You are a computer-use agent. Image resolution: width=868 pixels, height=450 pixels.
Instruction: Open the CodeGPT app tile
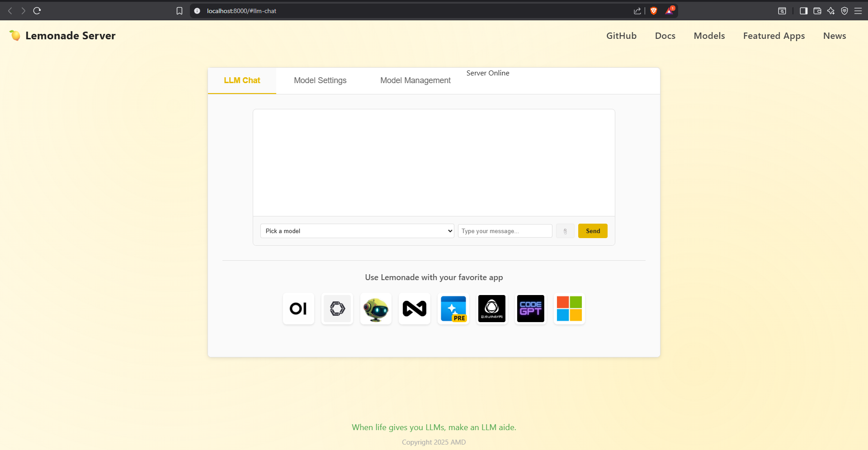pyautogui.click(x=531, y=309)
